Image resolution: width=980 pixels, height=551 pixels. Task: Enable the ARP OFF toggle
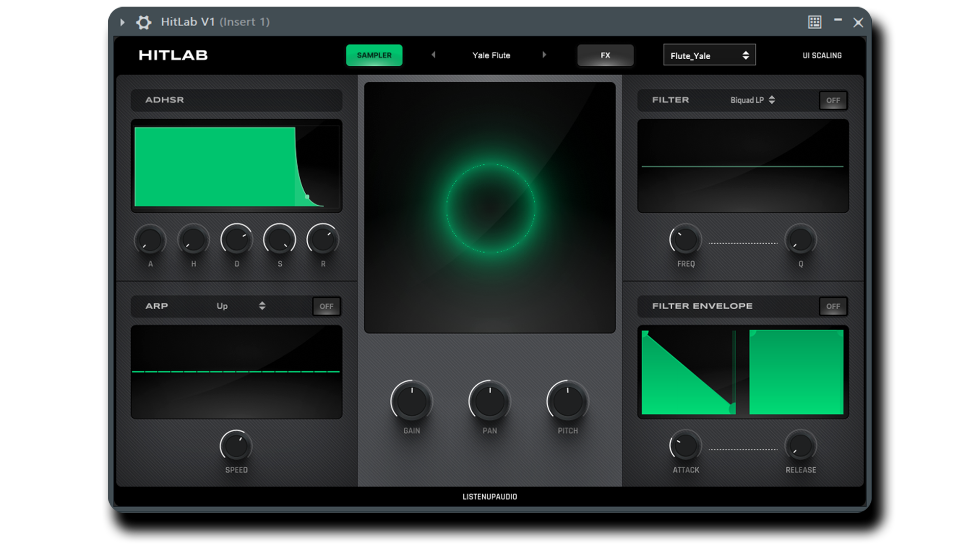[x=326, y=307]
